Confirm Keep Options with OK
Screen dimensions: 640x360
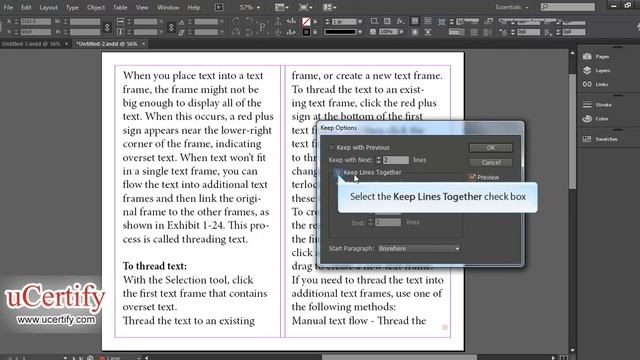491,147
